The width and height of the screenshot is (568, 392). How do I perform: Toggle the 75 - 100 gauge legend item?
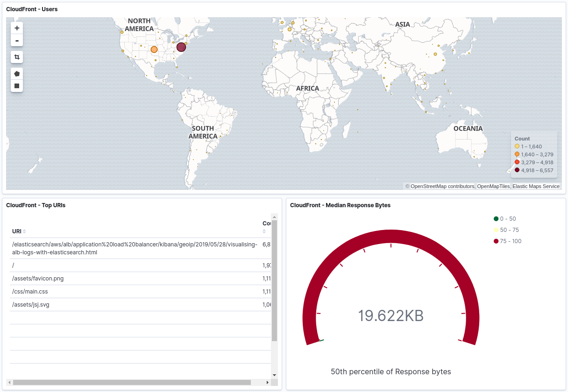pos(508,241)
